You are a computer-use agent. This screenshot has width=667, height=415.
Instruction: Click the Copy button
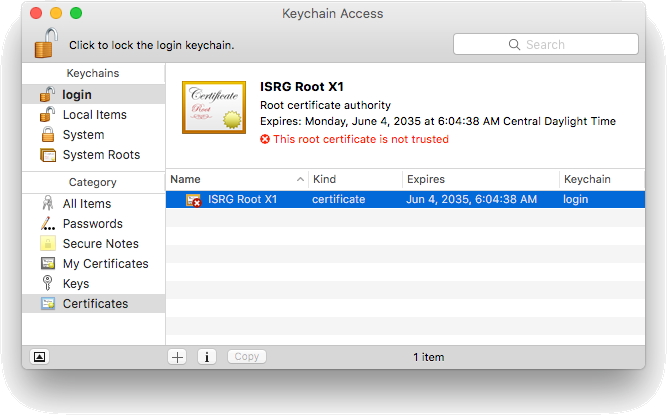point(247,356)
